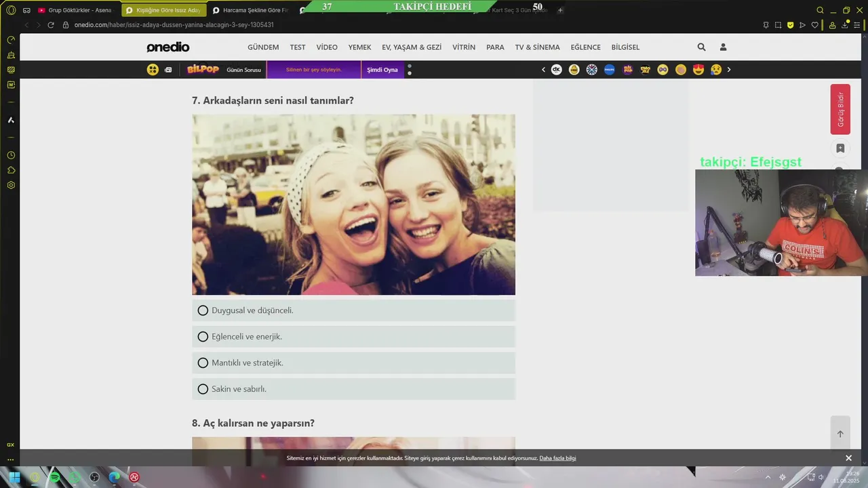Select 'Sakin ve sabırlı' answer
The image size is (868, 488).
coord(353,389)
